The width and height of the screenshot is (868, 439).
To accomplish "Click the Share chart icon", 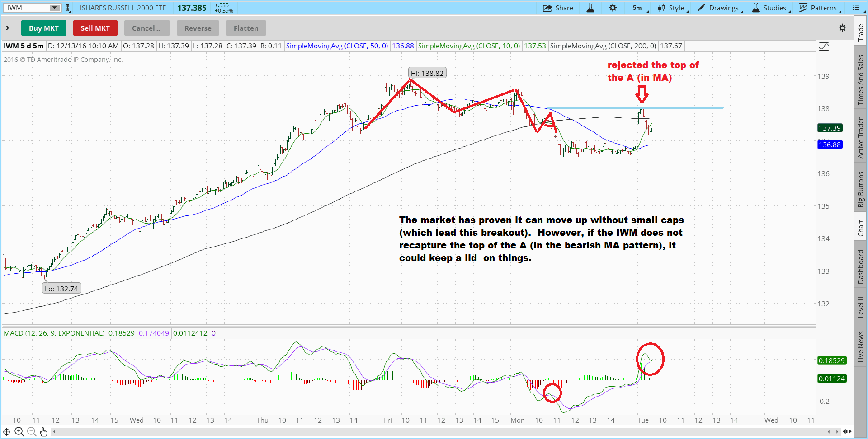I will point(558,8).
